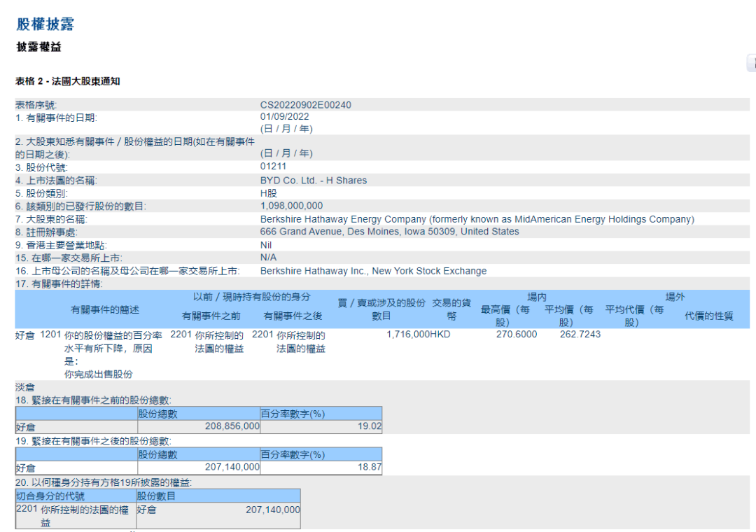The width and height of the screenshot is (756, 532).
Task: Click highest price value 270.6000
Action: [x=517, y=334]
